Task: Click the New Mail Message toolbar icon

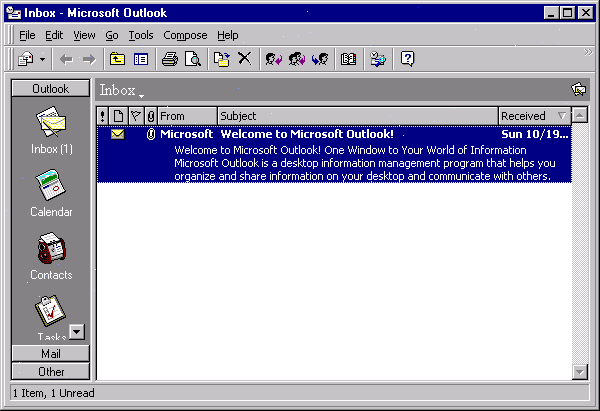Action: tap(26, 59)
